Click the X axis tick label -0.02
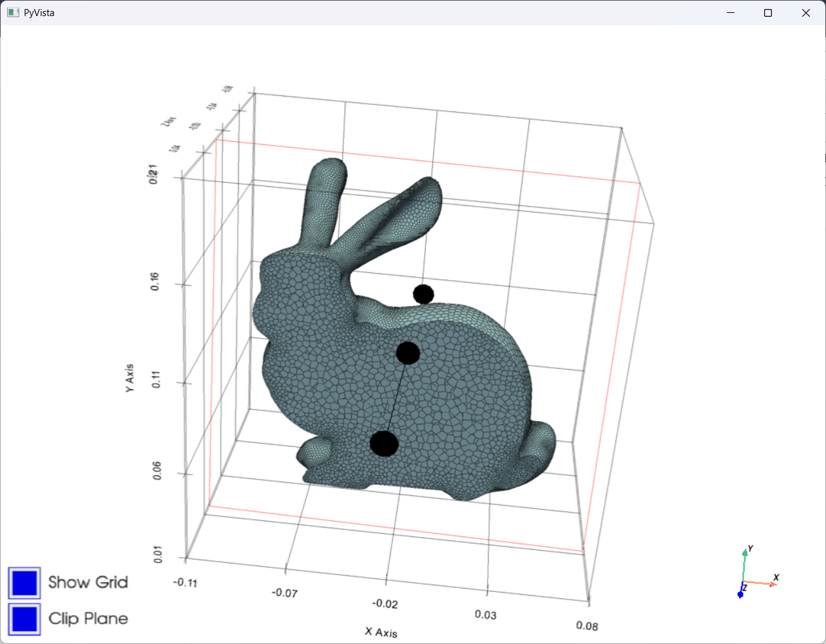The width and height of the screenshot is (826, 644). click(385, 603)
